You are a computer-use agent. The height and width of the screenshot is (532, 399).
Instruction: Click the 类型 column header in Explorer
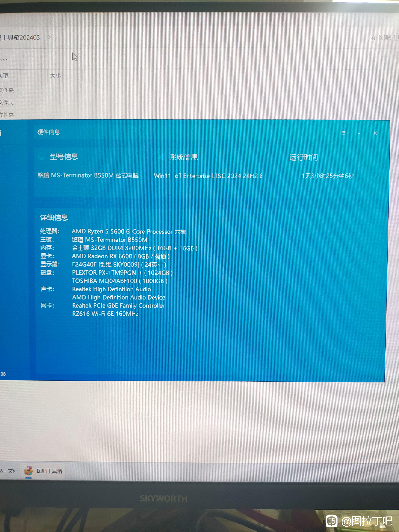tap(4, 76)
